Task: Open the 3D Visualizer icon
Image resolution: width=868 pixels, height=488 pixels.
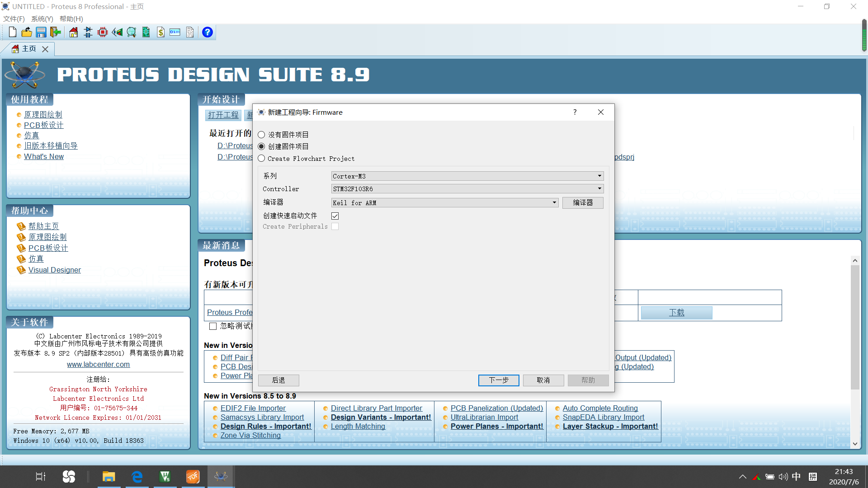Action: (x=117, y=32)
